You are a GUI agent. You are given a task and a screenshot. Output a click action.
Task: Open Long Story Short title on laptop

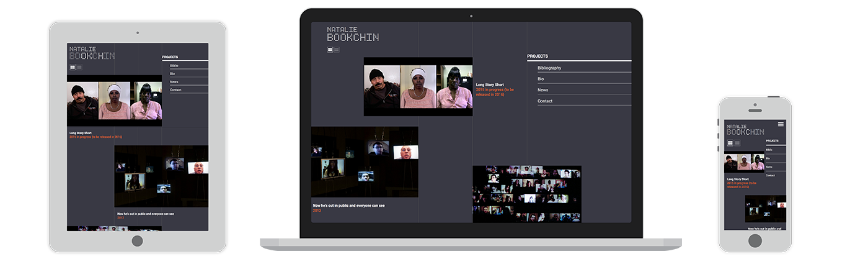pos(490,84)
